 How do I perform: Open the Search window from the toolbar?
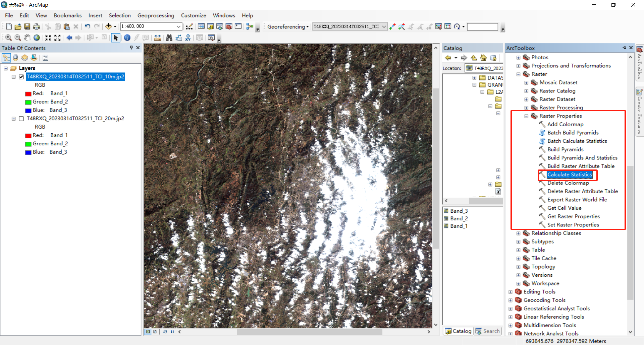[220, 26]
